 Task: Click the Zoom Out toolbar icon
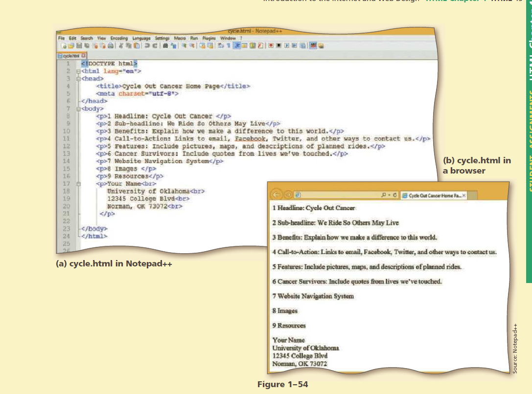[192, 45]
